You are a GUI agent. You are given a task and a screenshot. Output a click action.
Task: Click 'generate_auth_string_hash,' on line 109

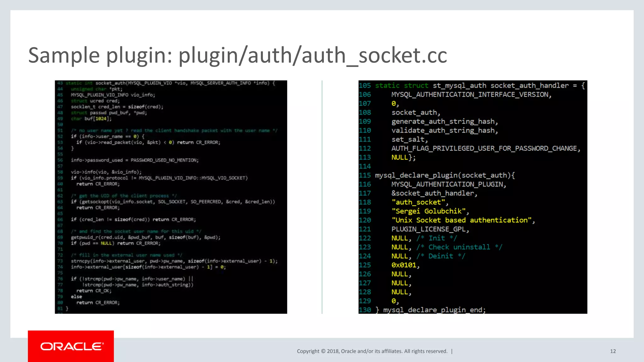point(445,122)
